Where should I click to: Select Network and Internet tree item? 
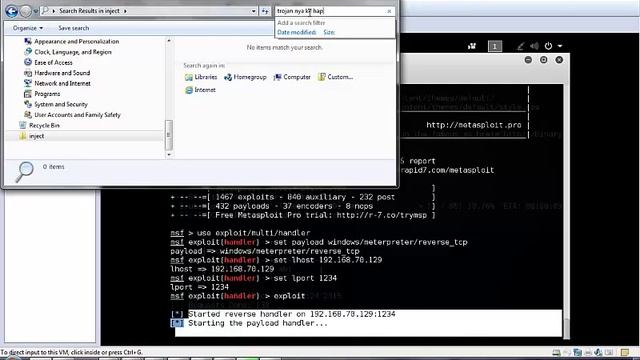[62, 83]
